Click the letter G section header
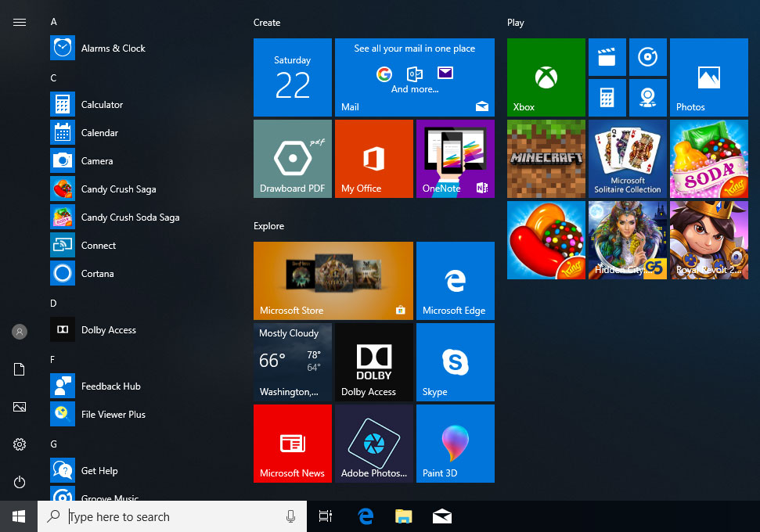760x532 pixels. tap(54, 444)
